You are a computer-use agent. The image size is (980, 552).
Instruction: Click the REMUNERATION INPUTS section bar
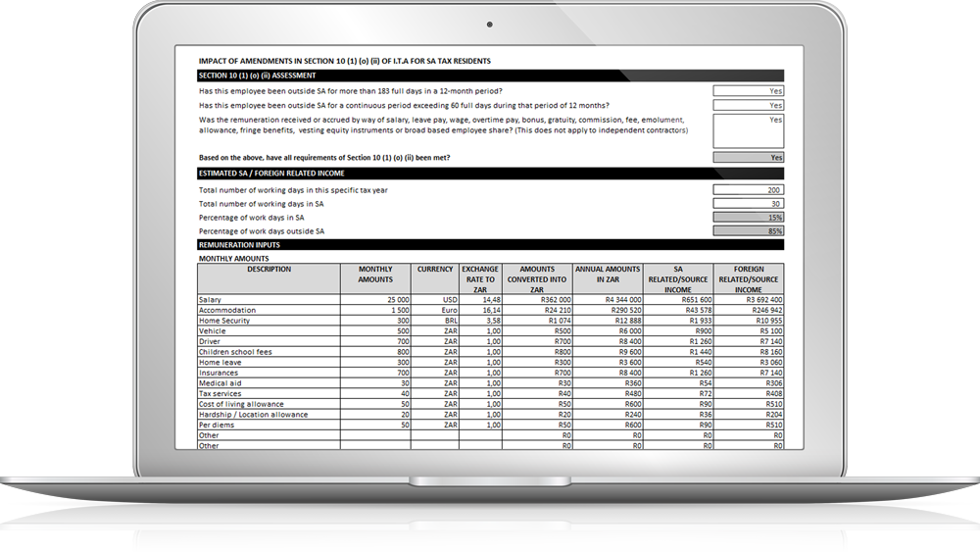click(491, 245)
